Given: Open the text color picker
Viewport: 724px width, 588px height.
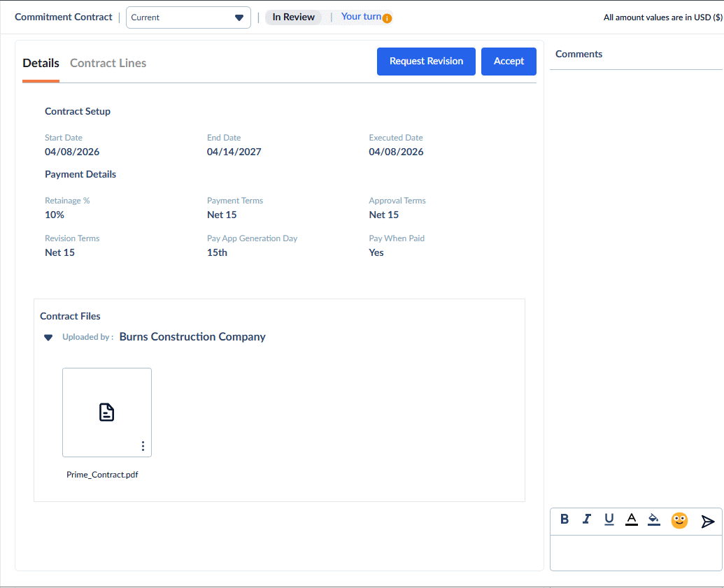Looking at the screenshot, I should (631, 519).
